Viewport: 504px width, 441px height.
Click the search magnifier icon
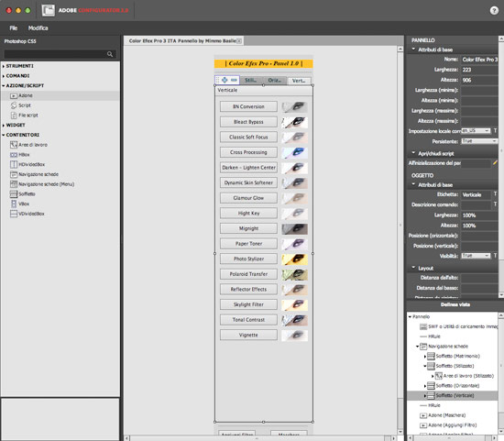click(x=110, y=54)
